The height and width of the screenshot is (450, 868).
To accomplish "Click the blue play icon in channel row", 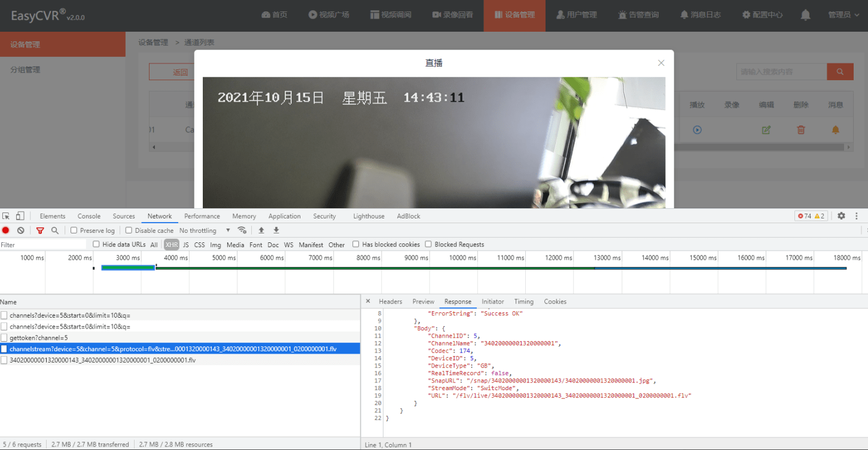I will point(697,130).
